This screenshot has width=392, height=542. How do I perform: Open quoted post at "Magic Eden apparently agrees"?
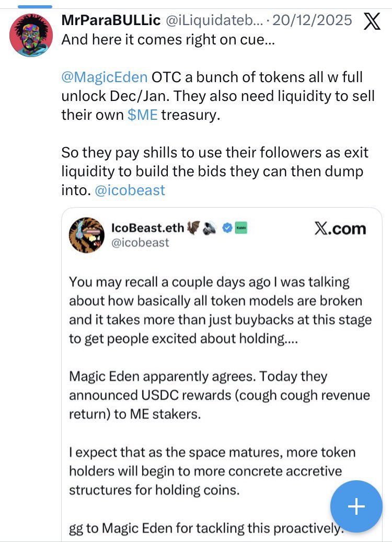click(198, 377)
